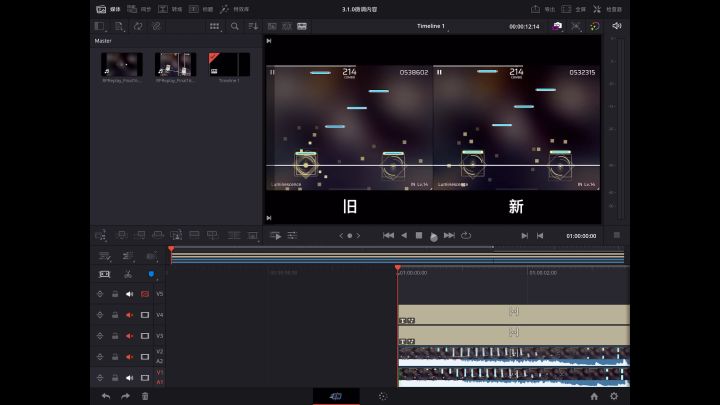Screen dimensions: 720x405
Task: Play the timeline in reverse
Action: click(x=404, y=236)
